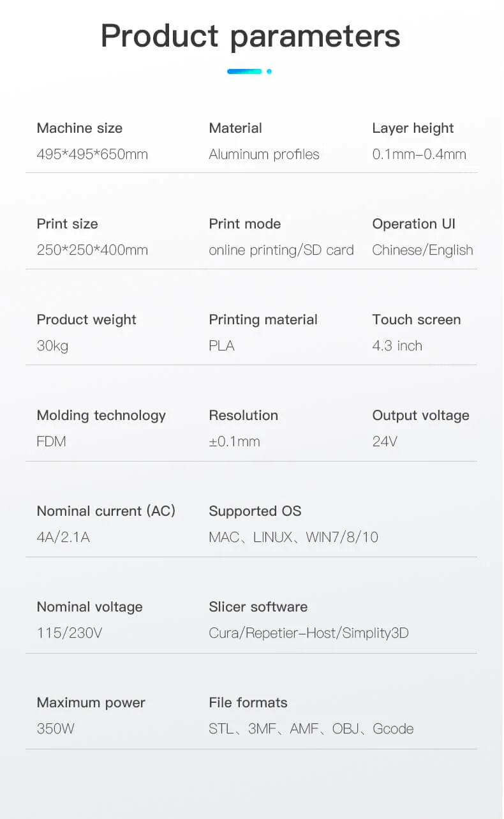This screenshot has height=819, width=504.
Task: Select the Machine size label
Action: point(80,128)
